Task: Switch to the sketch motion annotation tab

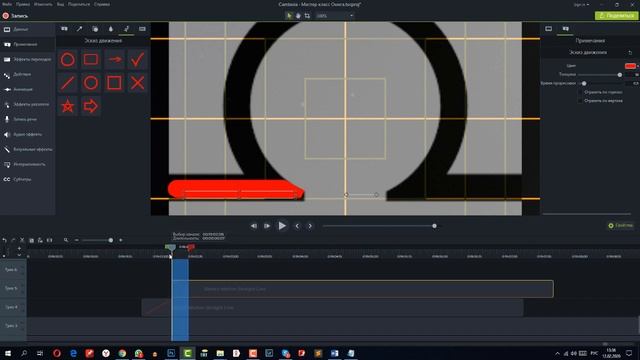Action: (127, 29)
